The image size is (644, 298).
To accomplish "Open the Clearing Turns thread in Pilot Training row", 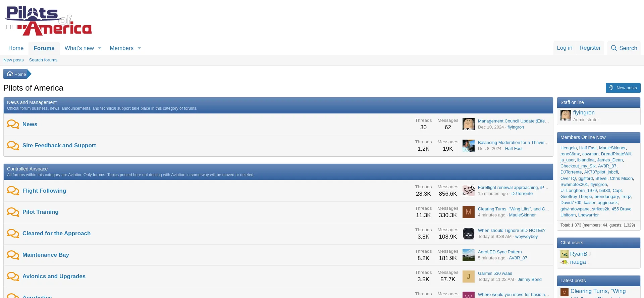I will click(x=513, y=209).
